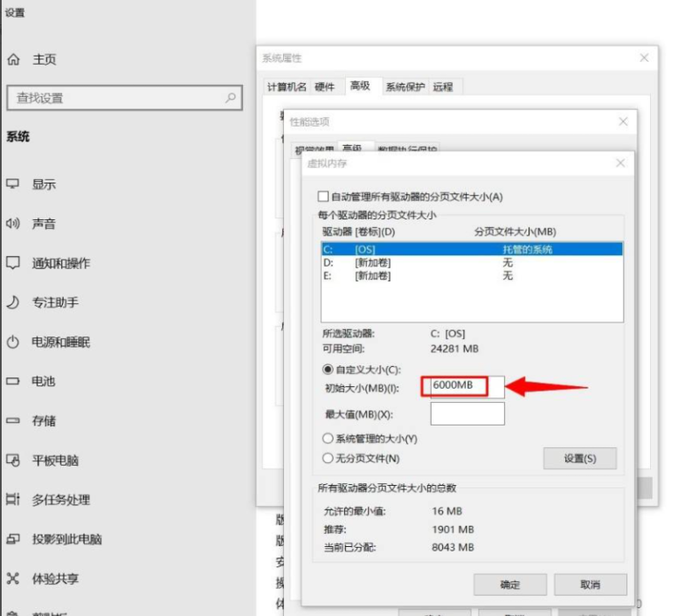Open the 主页 home icon in Settings
Image resolution: width=699 pixels, height=616 pixels.
pos(13,59)
